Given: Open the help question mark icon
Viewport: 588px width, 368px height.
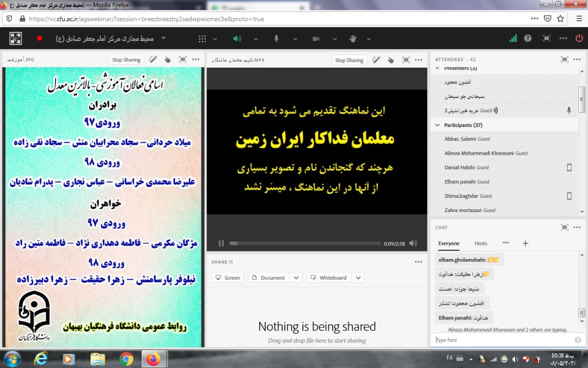Looking at the screenshot, I should (528, 39).
